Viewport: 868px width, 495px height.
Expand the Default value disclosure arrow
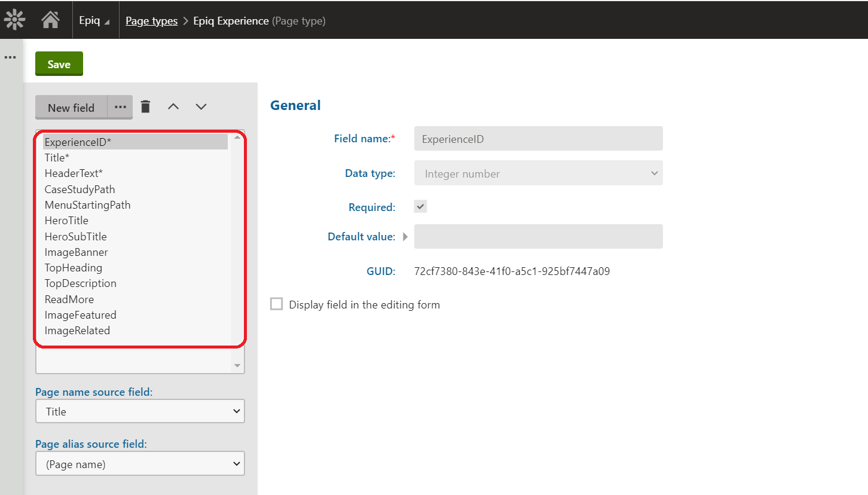point(405,236)
